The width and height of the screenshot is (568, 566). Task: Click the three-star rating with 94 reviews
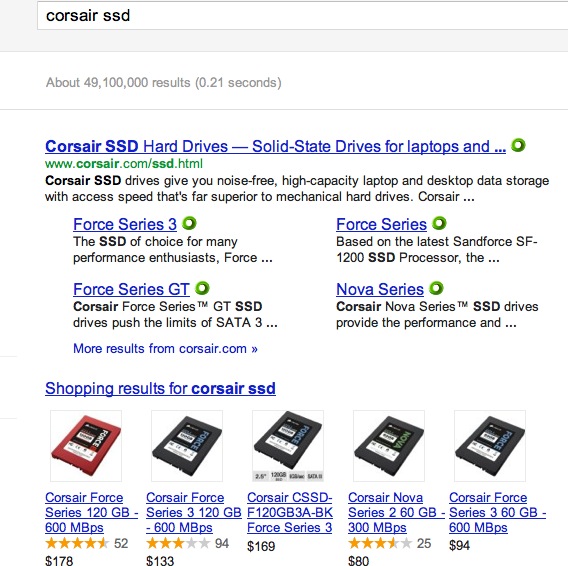pyautogui.click(x=178, y=543)
